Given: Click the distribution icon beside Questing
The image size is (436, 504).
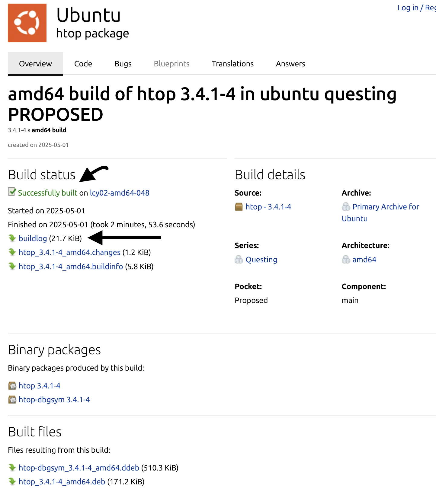Looking at the screenshot, I should pos(239,260).
